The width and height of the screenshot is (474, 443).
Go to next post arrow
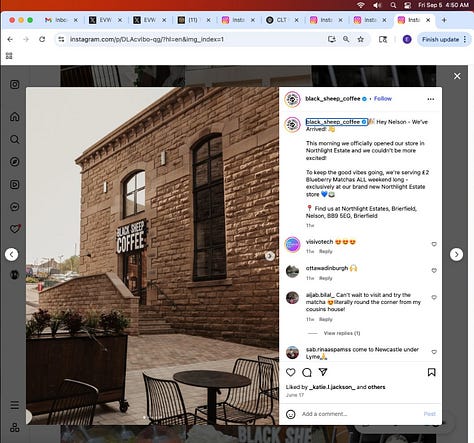(x=456, y=255)
